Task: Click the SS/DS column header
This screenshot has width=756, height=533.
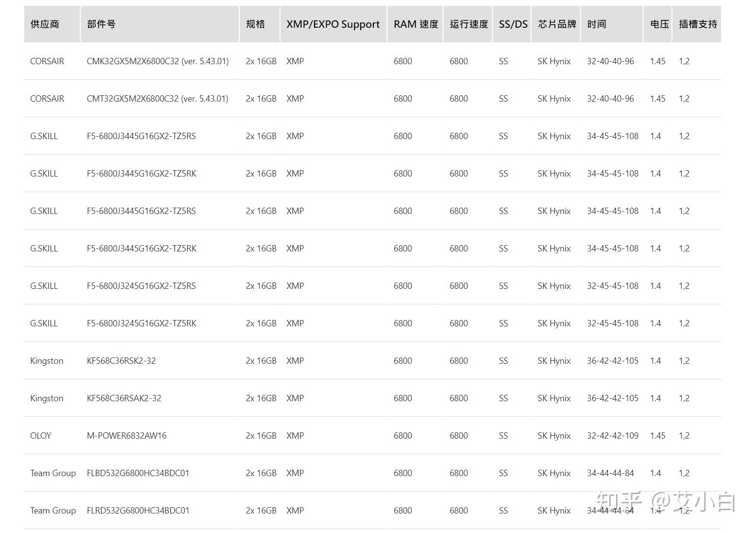Action: point(513,24)
